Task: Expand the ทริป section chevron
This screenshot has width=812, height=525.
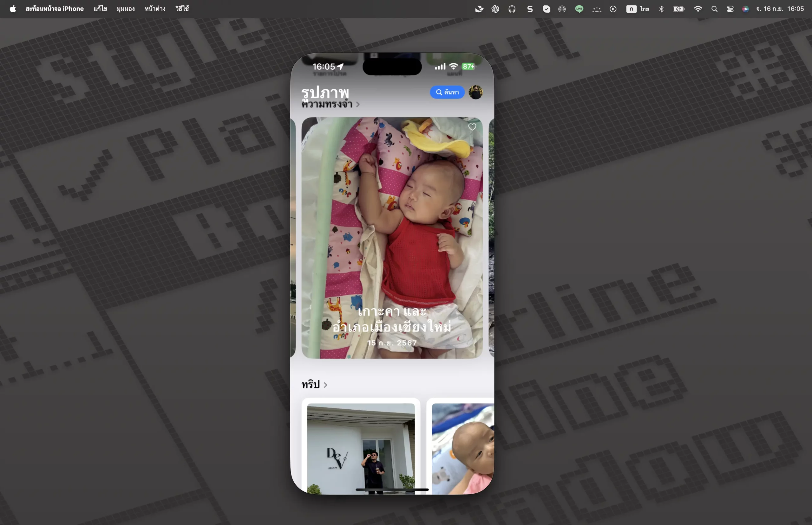Action: pos(325,385)
